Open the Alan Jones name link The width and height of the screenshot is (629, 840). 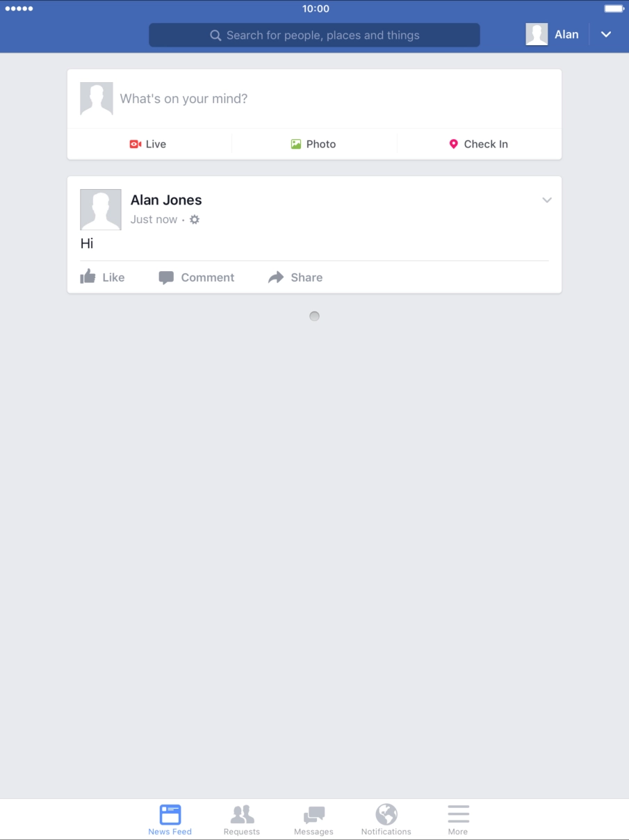click(166, 200)
